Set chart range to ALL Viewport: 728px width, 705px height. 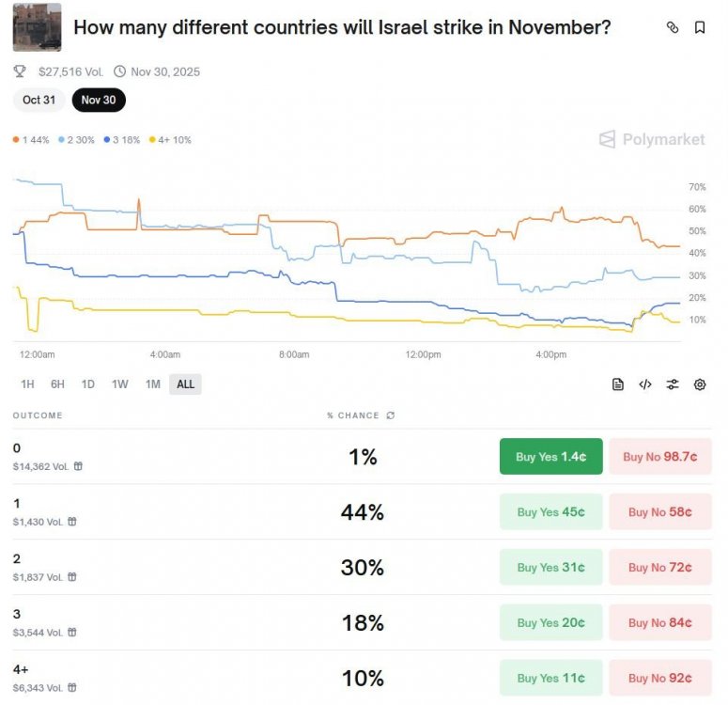coord(185,384)
